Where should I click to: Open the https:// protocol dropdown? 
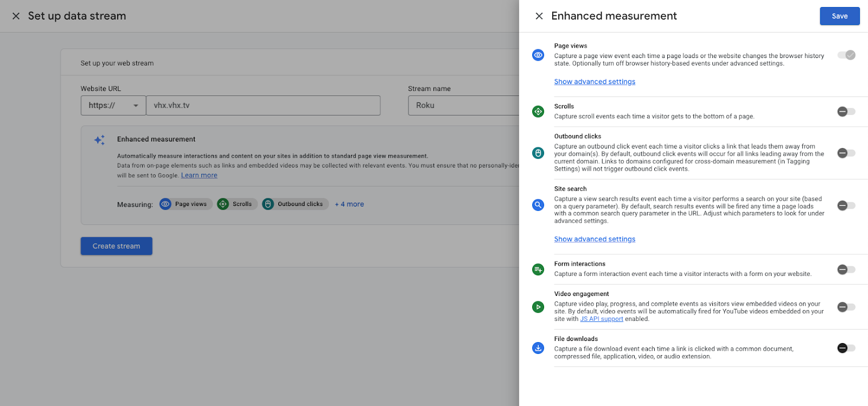click(113, 106)
